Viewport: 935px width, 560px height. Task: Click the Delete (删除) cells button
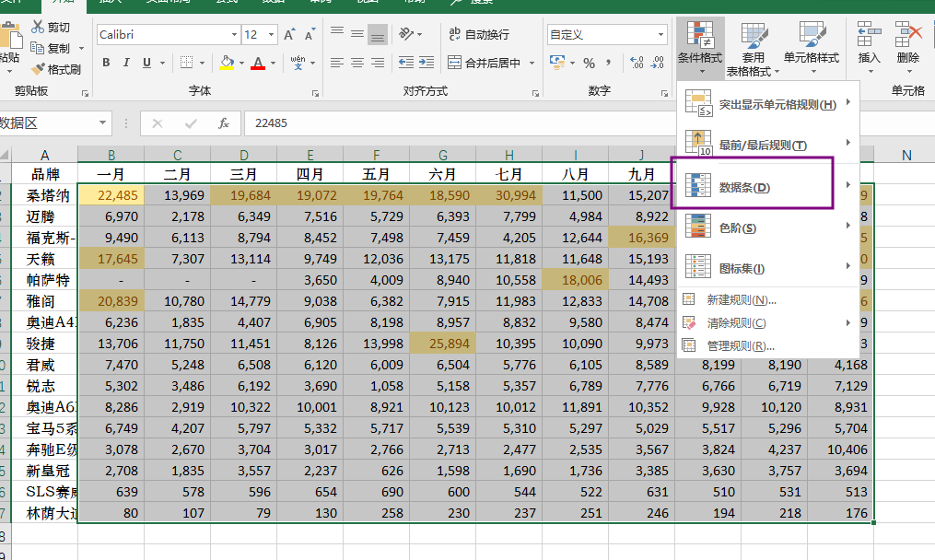click(x=908, y=47)
